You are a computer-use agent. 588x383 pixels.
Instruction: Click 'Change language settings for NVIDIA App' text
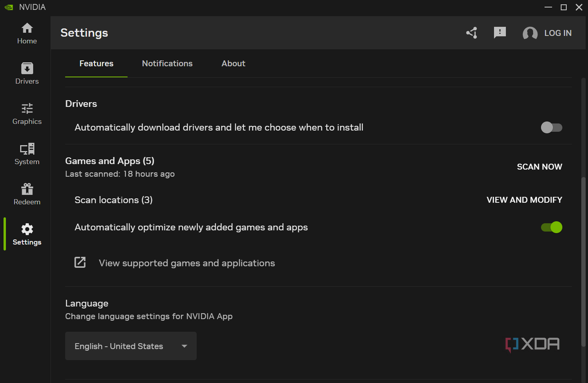149,316
